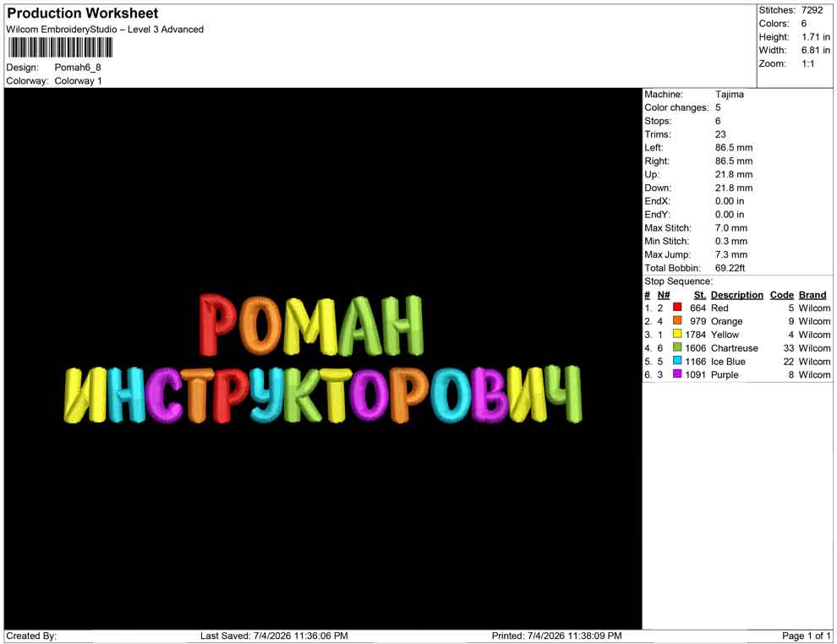The image size is (837, 644).
Task: Click the 'Production Worksheet' heading
Action: [83, 14]
